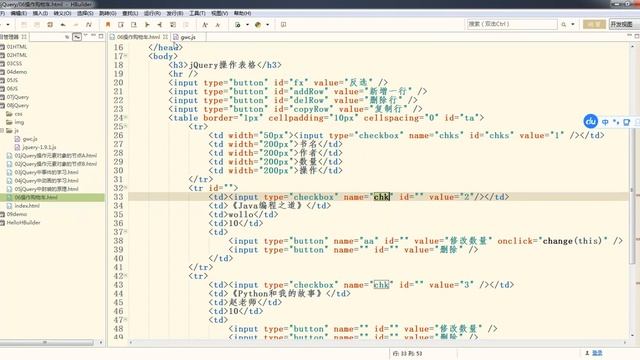Open the dropdown beside the globe icon
This screenshot has height=360, width=640.
(x=268, y=24)
